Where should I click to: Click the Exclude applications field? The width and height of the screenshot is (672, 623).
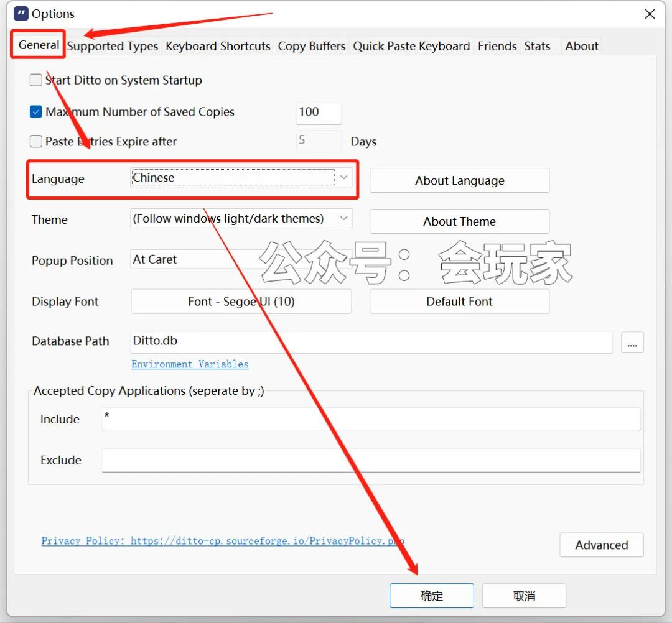(371, 460)
